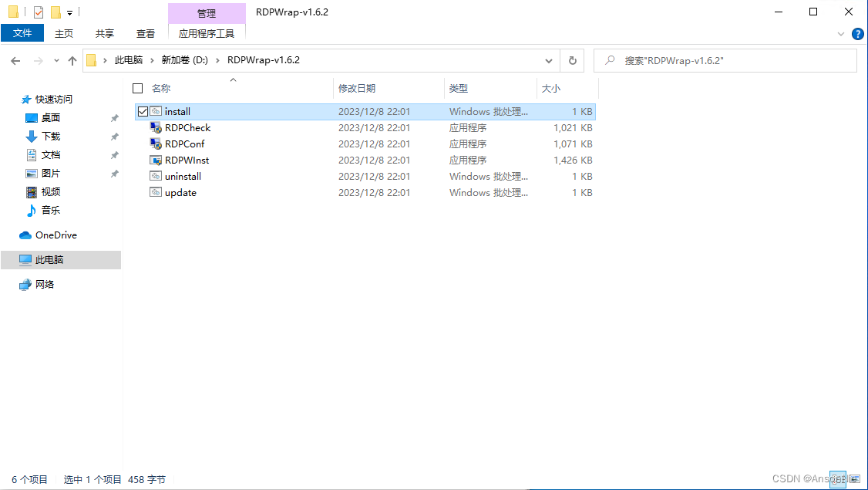Click the new folder quick access icon
Screen dimensions: 868x490
[x=56, y=12]
